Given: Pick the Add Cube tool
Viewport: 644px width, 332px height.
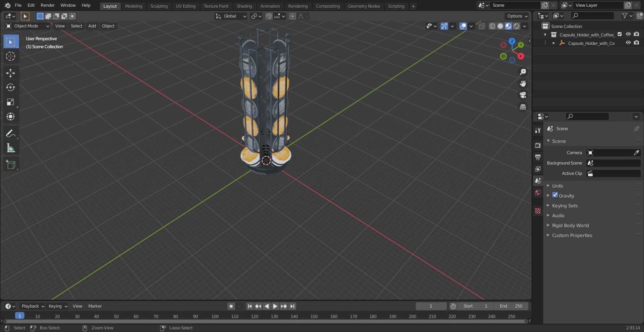Looking at the screenshot, I should tap(11, 164).
